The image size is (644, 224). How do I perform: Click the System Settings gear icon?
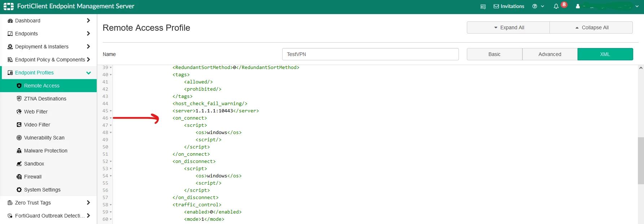pos(19,190)
